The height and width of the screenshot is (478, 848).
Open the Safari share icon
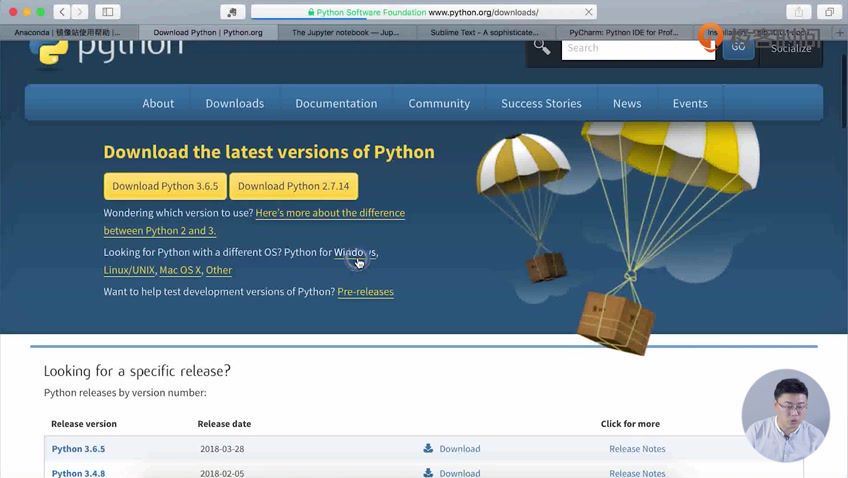[x=798, y=11]
